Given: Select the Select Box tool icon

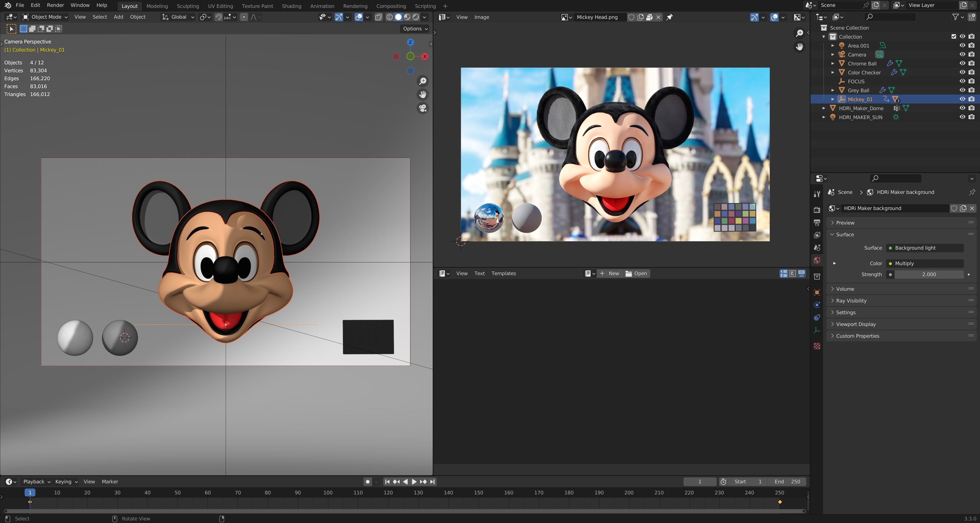Looking at the screenshot, I should [x=11, y=29].
